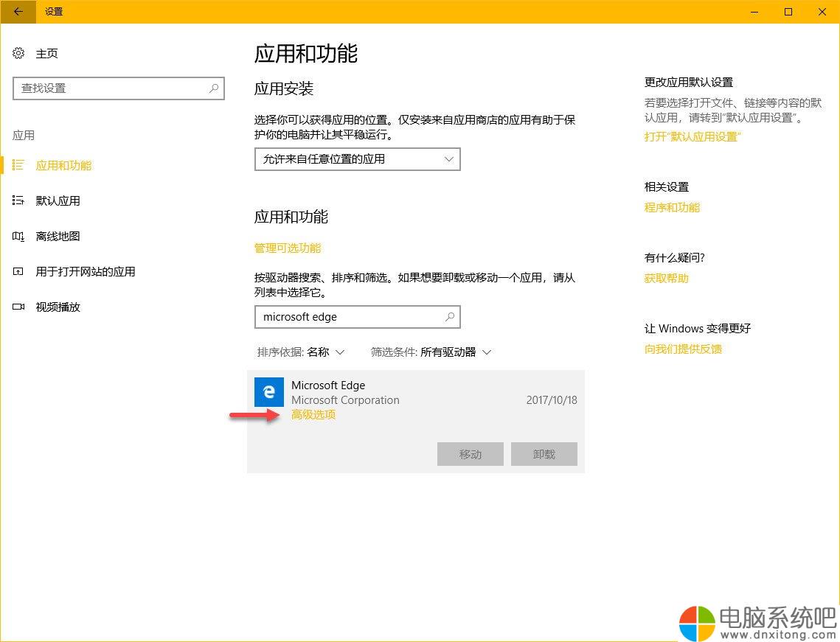This screenshot has height=642, width=840.
Task: Click the 移动 button
Action: (471, 454)
